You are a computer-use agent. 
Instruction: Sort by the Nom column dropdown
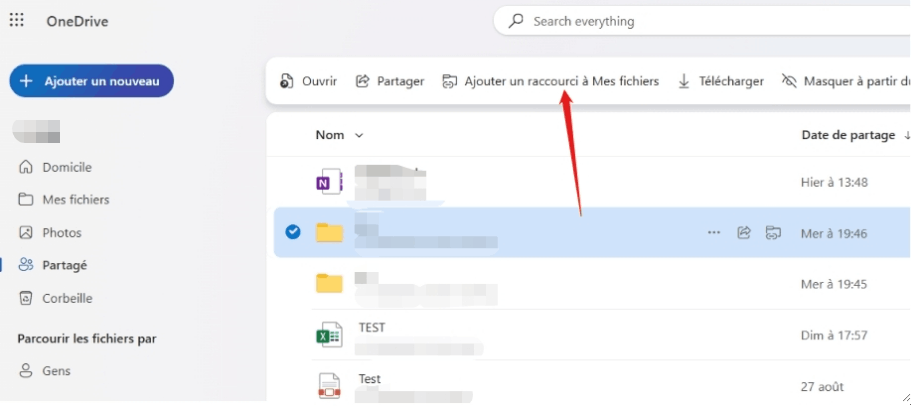coord(340,135)
